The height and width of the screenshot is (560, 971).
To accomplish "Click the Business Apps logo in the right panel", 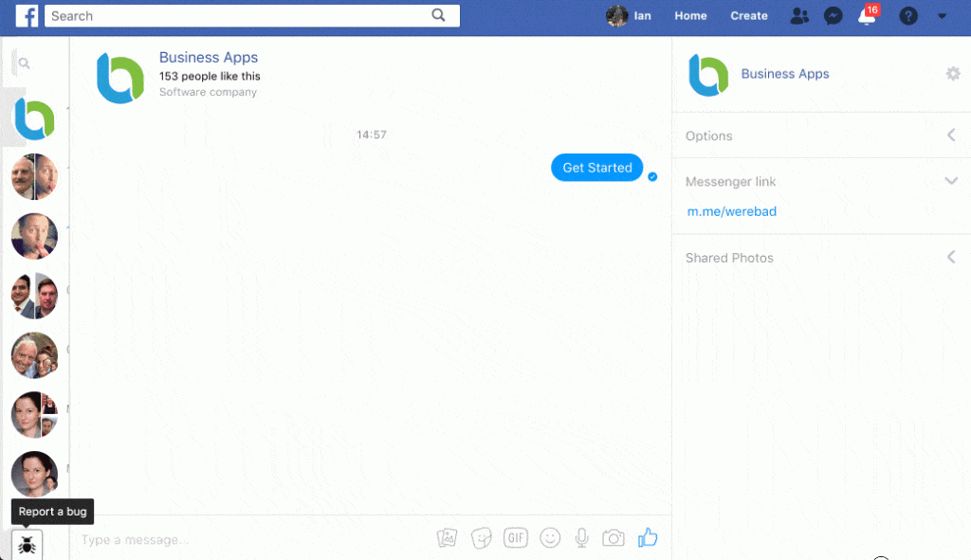I will (x=708, y=75).
